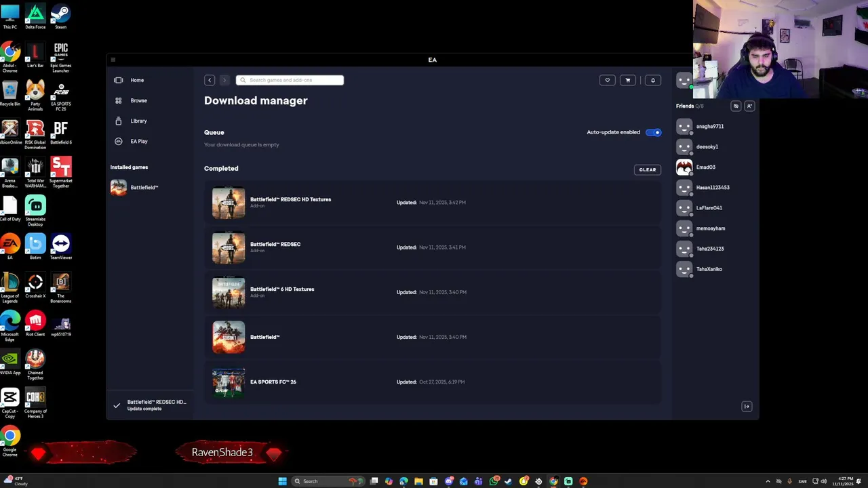
Task: Select the Battlefield 6 desktop shortcut
Action: tap(60, 132)
